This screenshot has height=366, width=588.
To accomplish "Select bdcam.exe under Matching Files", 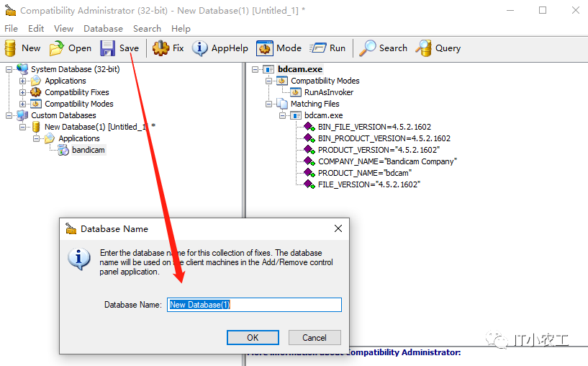I will click(323, 115).
